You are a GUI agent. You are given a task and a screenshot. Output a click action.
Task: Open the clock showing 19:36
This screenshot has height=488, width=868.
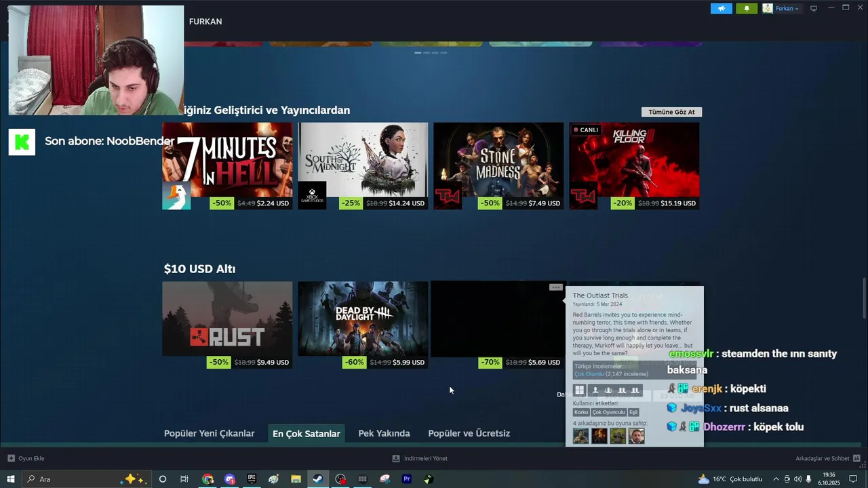tap(829, 479)
